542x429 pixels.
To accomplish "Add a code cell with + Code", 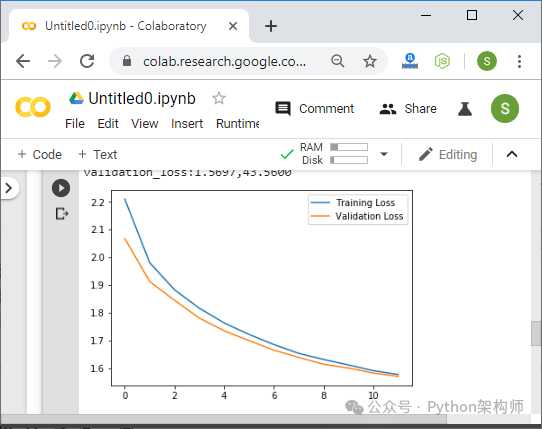I will [x=40, y=154].
